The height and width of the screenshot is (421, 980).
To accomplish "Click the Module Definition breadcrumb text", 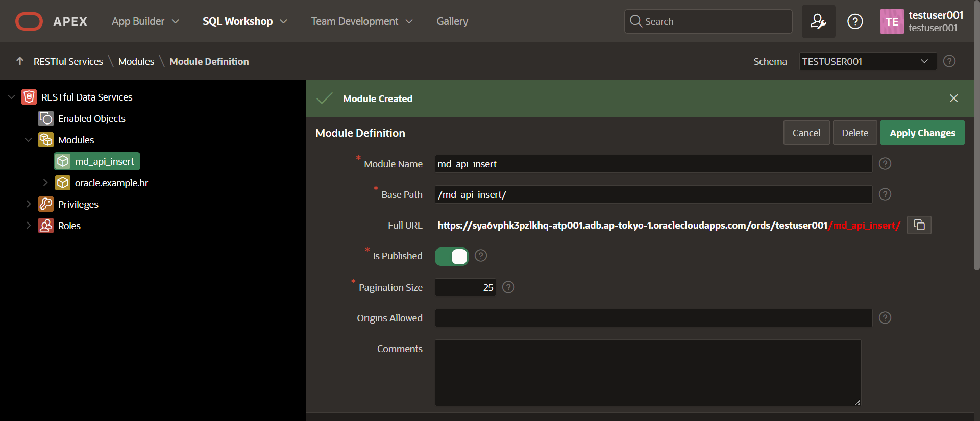I will tap(209, 61).
